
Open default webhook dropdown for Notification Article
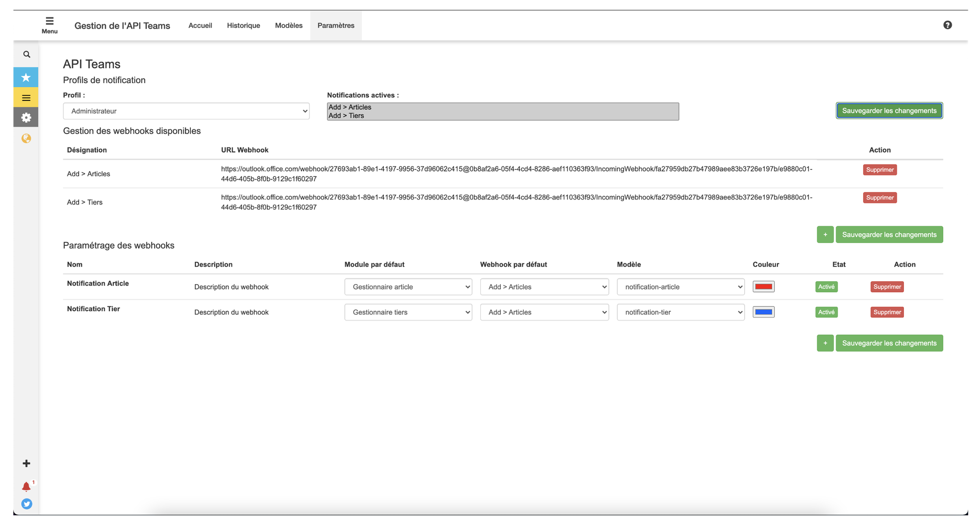[x=545, y=287]
